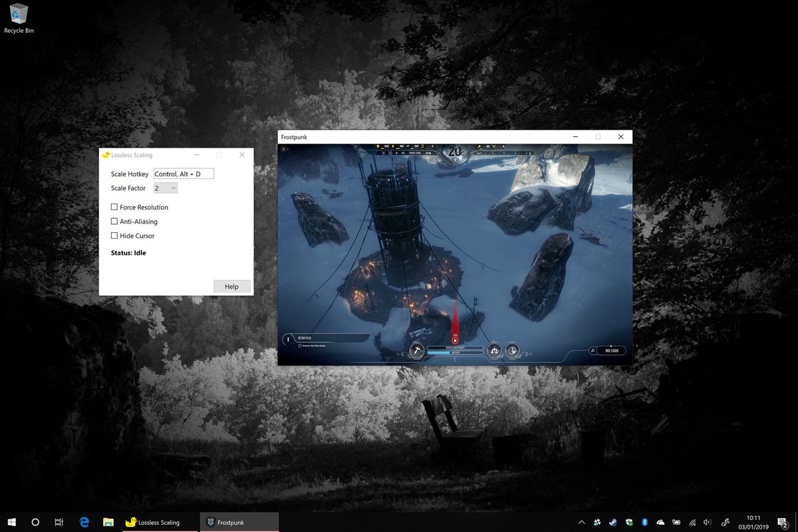Launch Microsoft Edge from the taskbar
798x532 pixels.
[84, 522]
